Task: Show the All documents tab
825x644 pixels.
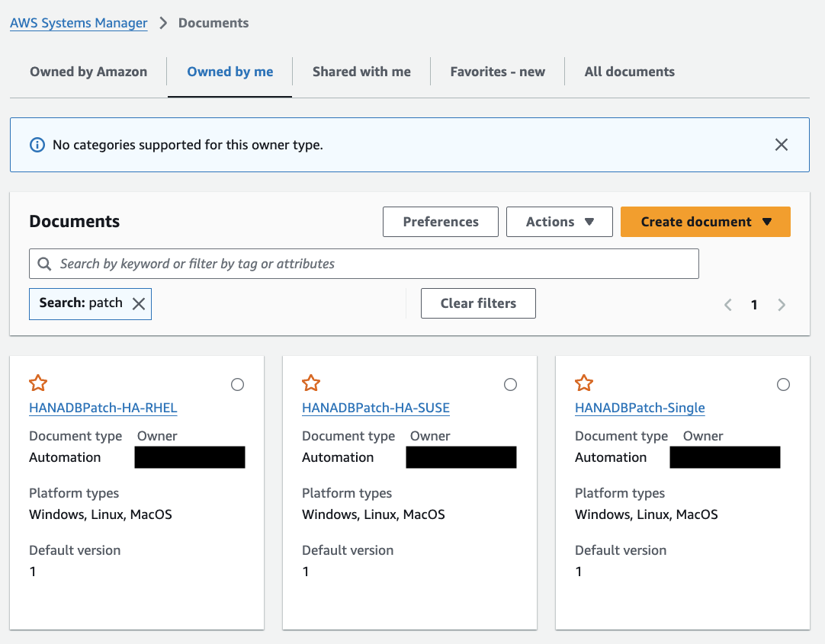Action: [629, 72]
